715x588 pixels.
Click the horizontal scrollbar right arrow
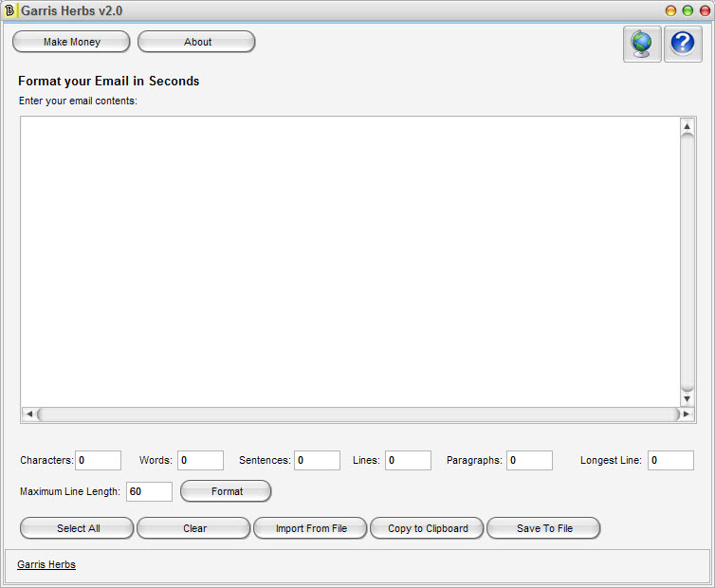pos(679,414)
